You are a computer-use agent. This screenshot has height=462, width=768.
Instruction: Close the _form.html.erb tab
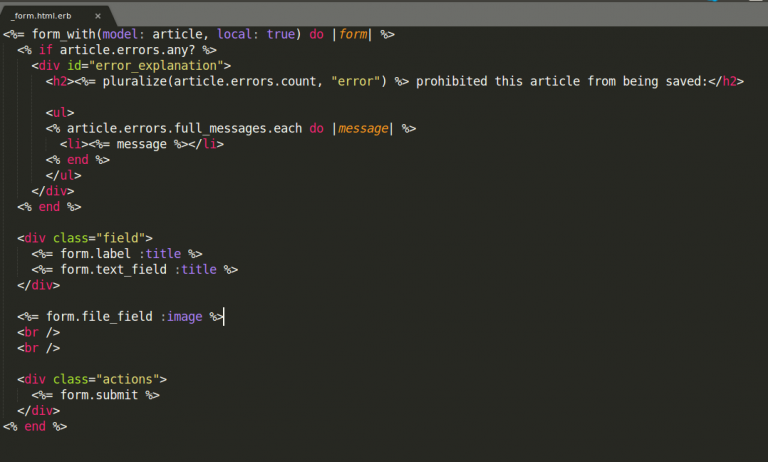98,16
